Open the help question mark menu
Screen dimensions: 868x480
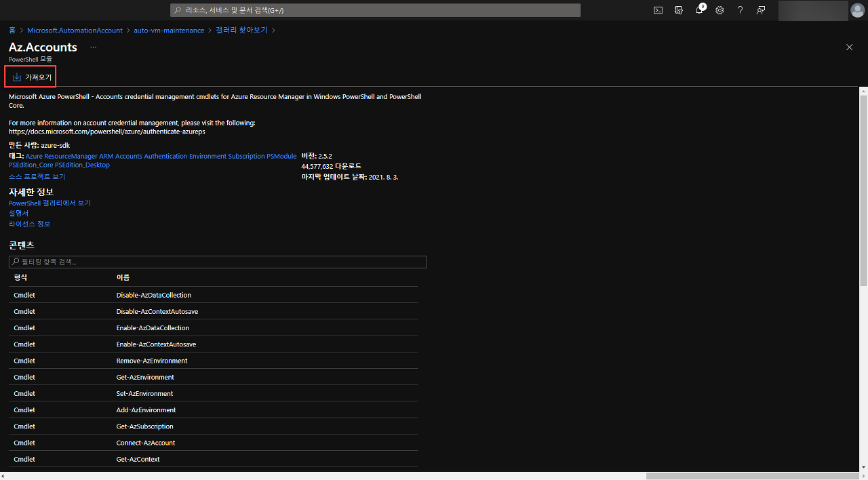pyautogui.click(x=741, y=10)
